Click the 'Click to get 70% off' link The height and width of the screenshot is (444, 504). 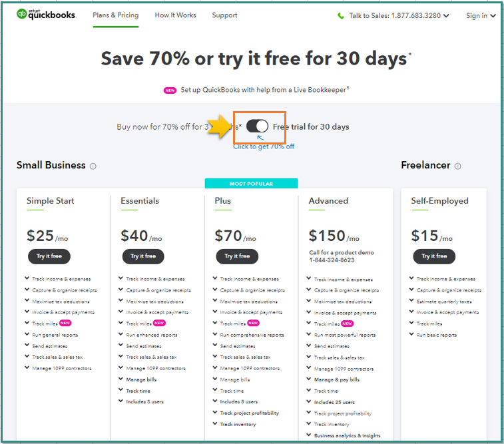pos(263,146)
